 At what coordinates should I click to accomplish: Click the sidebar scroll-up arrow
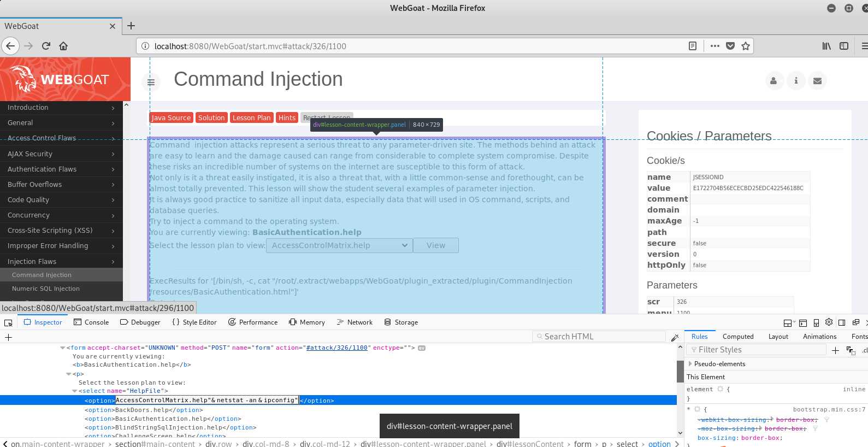pyautogui.click(x=126, y=104)
